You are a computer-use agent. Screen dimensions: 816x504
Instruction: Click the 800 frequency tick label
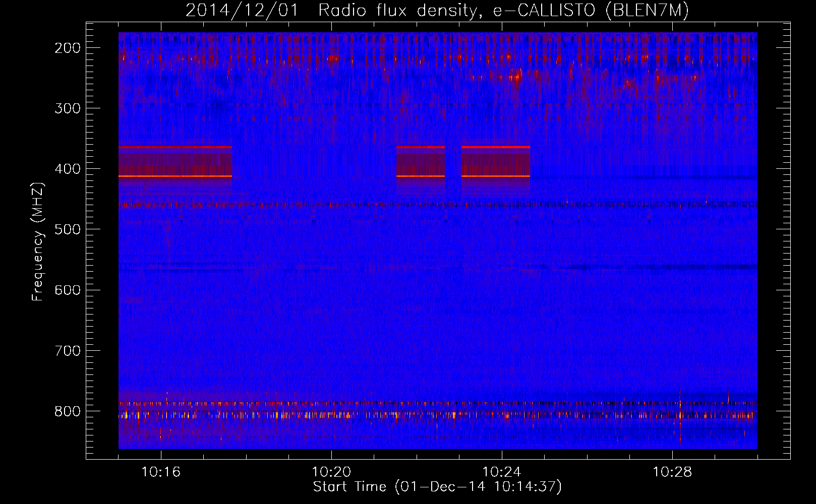(x=67, y=411)
